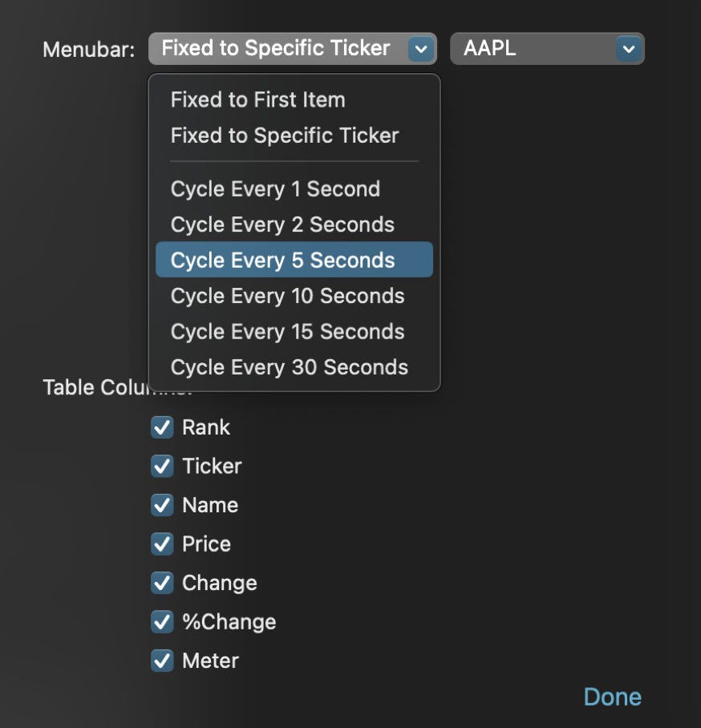Screen dimensions: 701x728
Task: Toggle the Change column checkbox
Action: point(162,583)
